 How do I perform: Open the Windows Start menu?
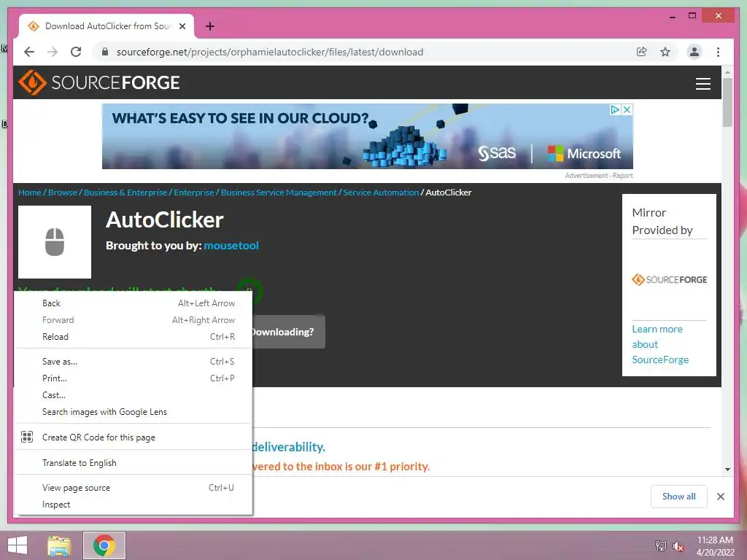[x=18, y=545]
